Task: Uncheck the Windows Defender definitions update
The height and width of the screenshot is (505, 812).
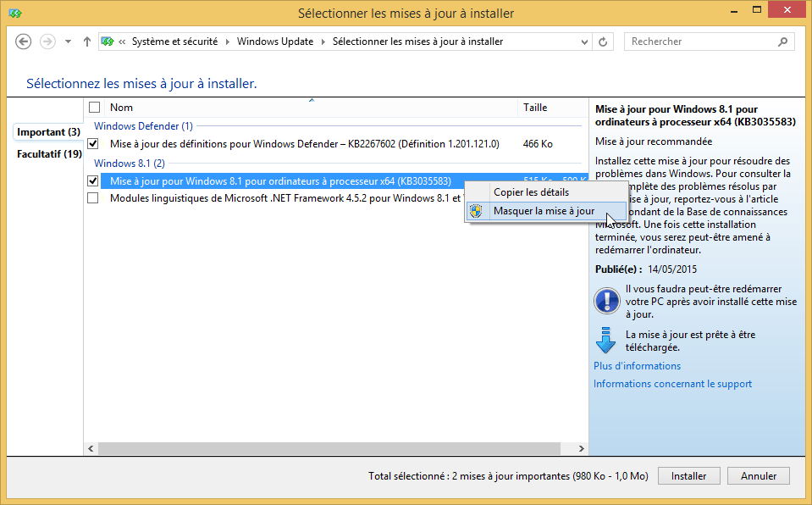Action: (x=92, y=143)
